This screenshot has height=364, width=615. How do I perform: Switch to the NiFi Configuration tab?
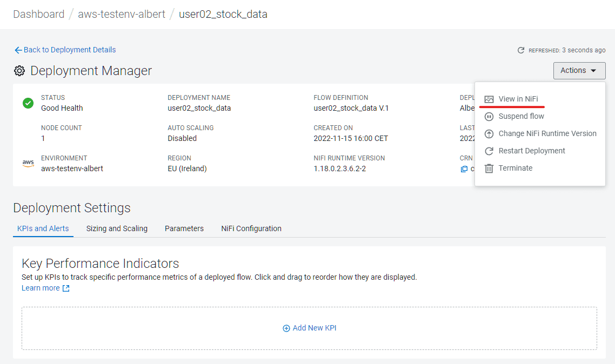pos(251,228)
